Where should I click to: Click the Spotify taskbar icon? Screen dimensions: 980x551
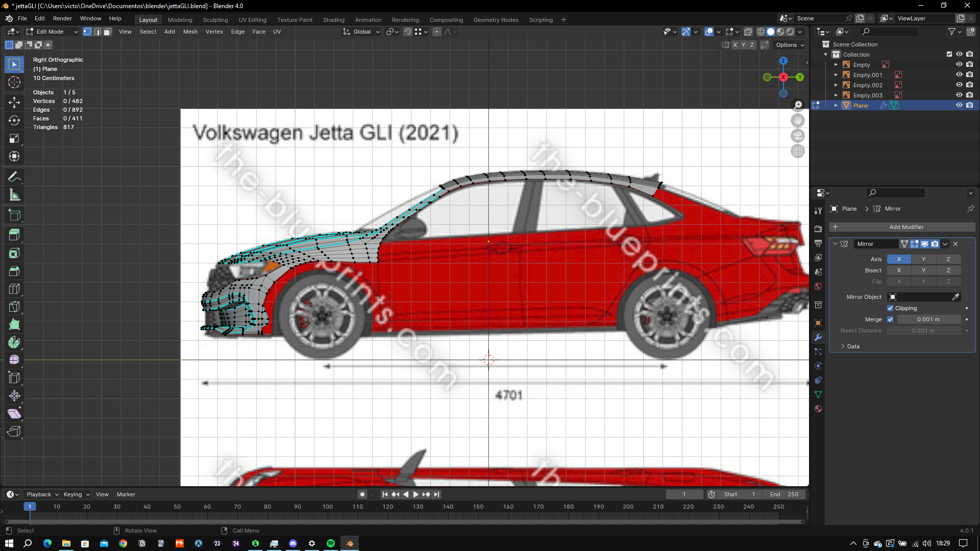330,543
